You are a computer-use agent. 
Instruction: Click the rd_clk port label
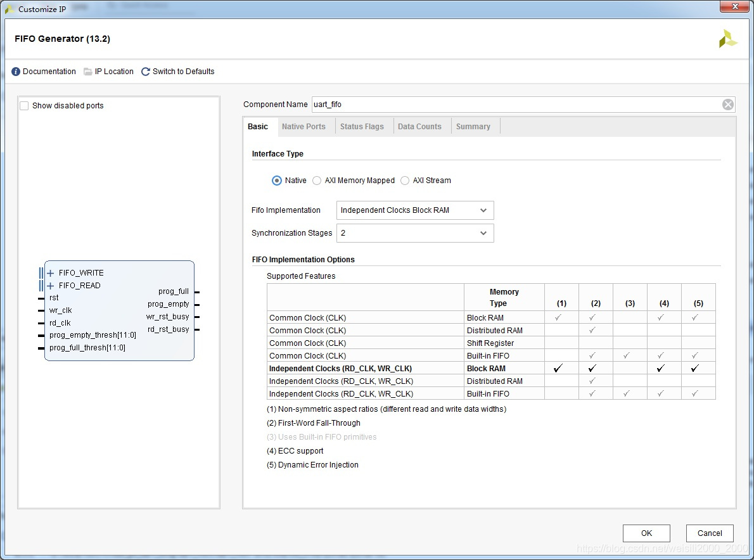point(60,323)
